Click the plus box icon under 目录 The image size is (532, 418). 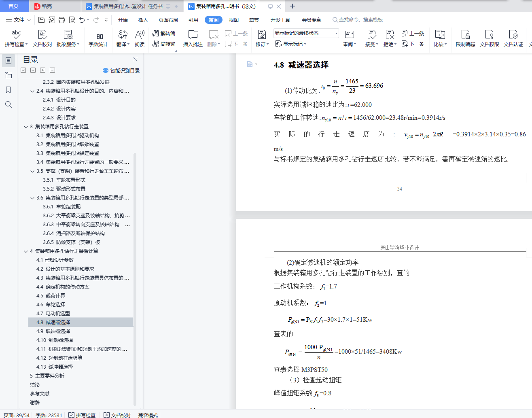(42, 70)
